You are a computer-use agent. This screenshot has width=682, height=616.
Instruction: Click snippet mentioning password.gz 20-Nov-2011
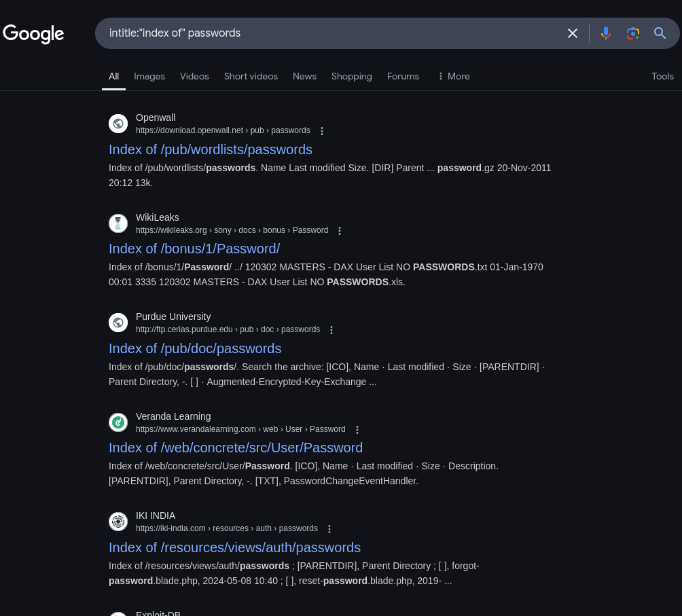coord(329,176)
